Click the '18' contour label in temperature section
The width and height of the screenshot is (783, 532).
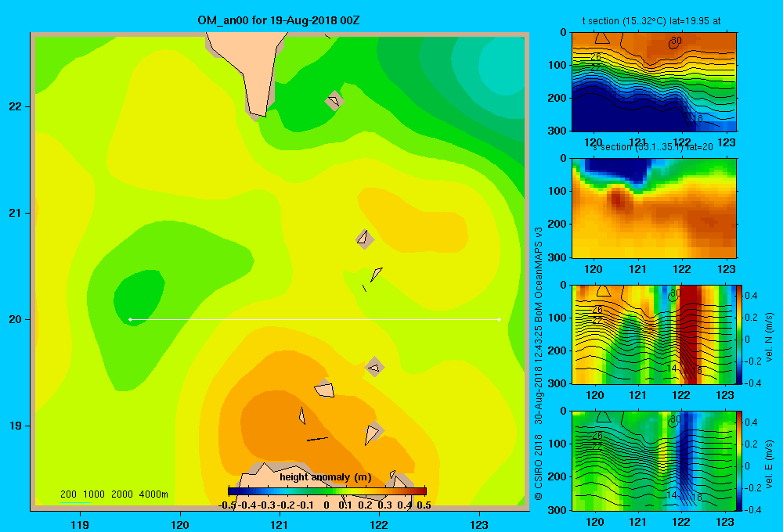point(698,119)
